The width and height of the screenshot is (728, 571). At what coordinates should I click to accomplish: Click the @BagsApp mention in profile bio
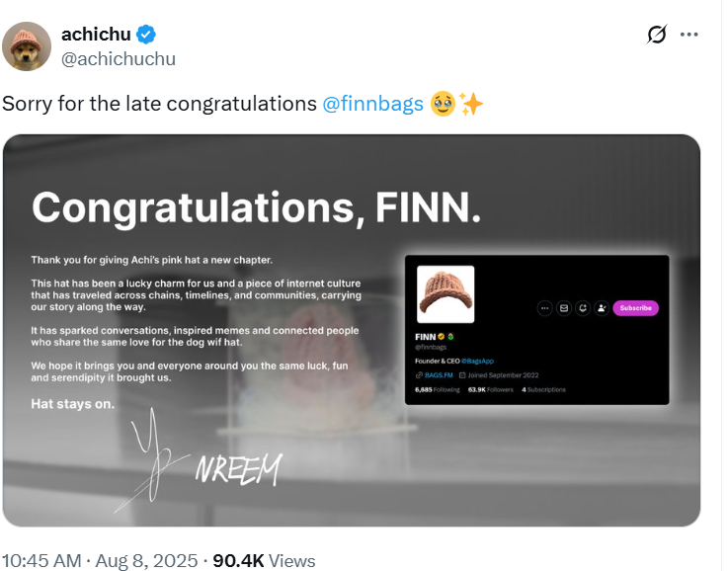click(x=478, y=361)
